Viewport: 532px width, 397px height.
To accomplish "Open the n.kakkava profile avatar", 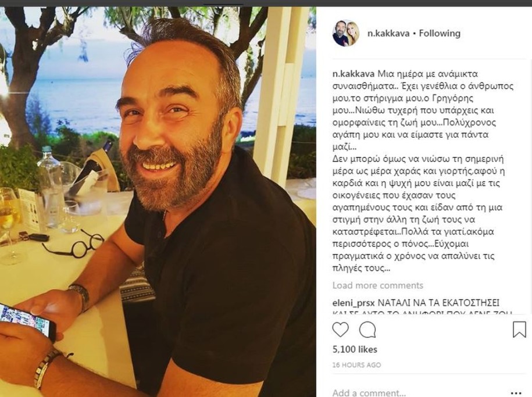I will click(x=346, y=33).
